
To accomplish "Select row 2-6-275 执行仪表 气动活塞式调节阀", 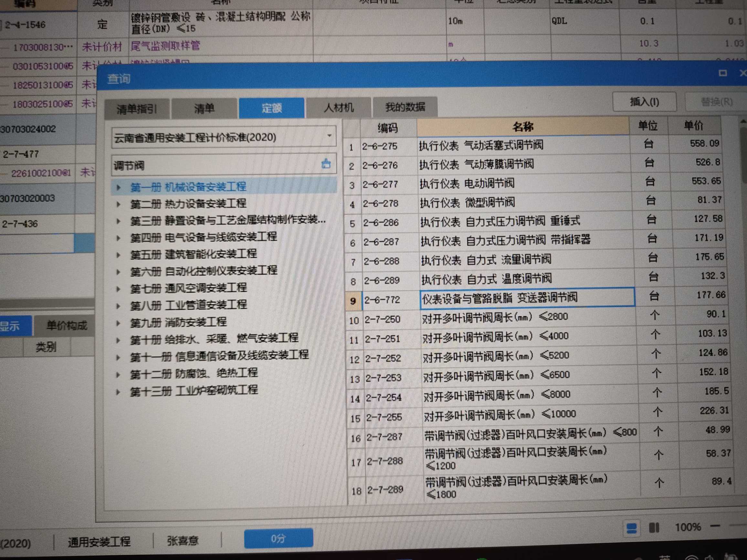I will (x=533, y=145).
